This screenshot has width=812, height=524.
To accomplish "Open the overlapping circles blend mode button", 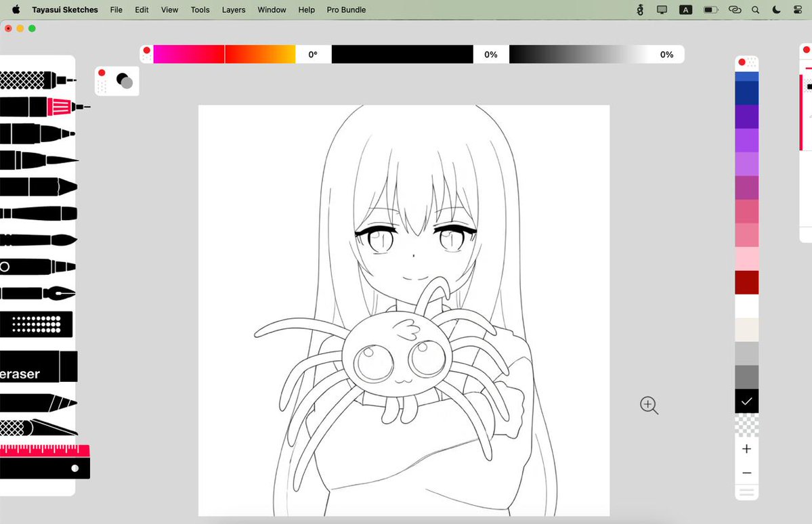I will pos(125,81).
